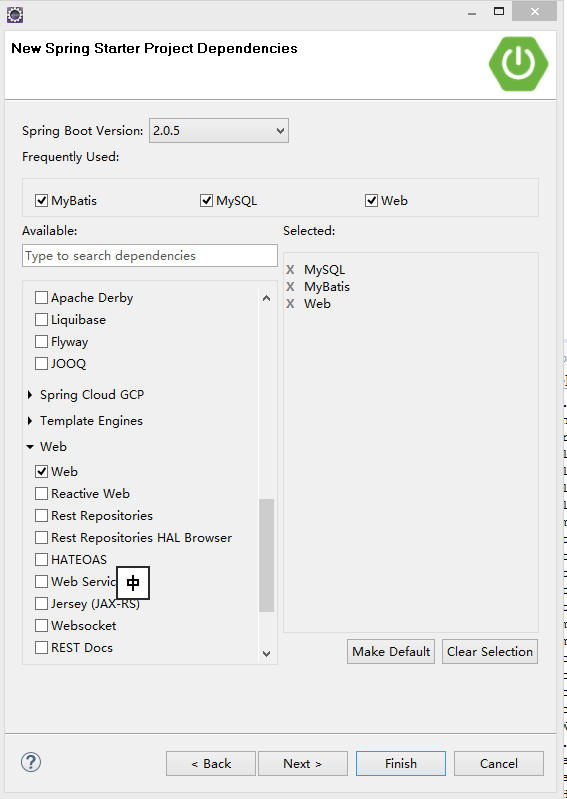Check the Apache Derby dependency
This screenshot has height=799, width=567.
coord(41,298)
